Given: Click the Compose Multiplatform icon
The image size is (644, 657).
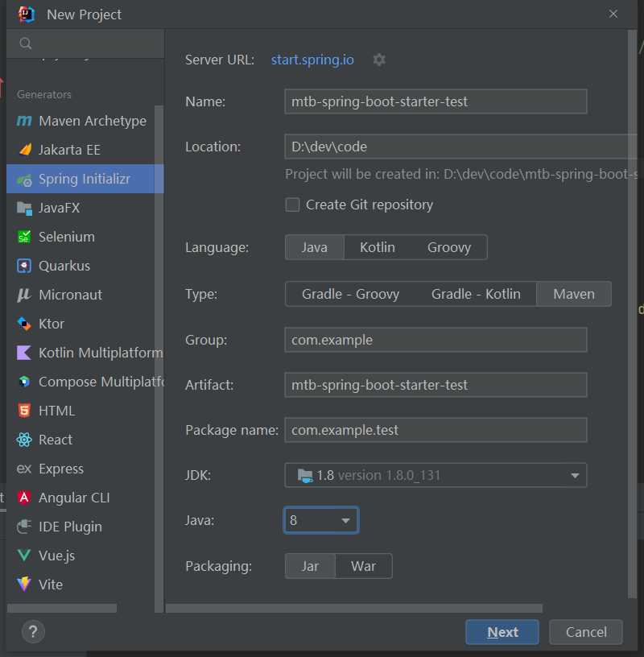Looking at the screenshot, I should pyautogui.click(x=24, y=382).
